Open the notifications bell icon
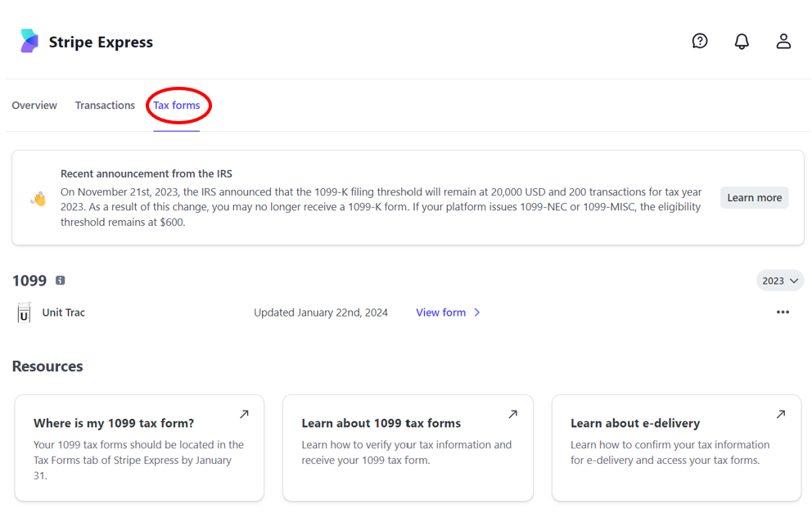This screenshot has width=812, height=517. click(x=742, y=41)
